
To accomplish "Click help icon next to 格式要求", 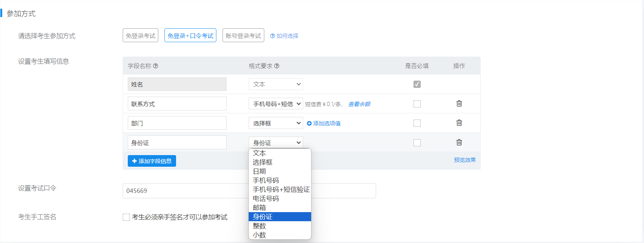I will pyautogui.click(x=277, y=66).
